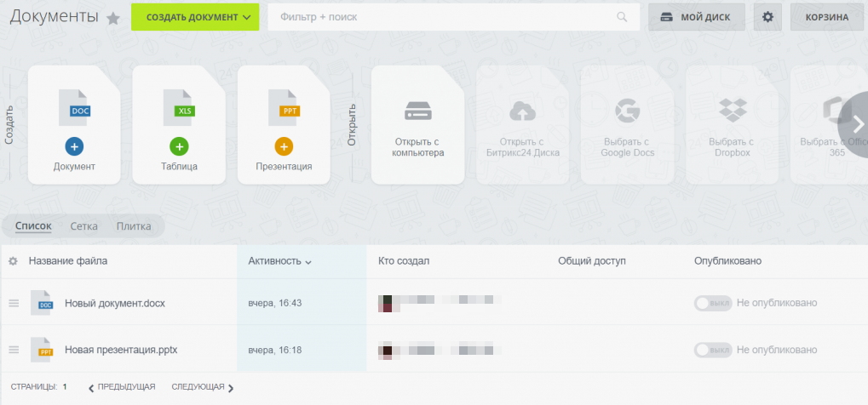Click the blue plus under DOC icon
Screen dimensions: 868x405
[x=74, y=146]
